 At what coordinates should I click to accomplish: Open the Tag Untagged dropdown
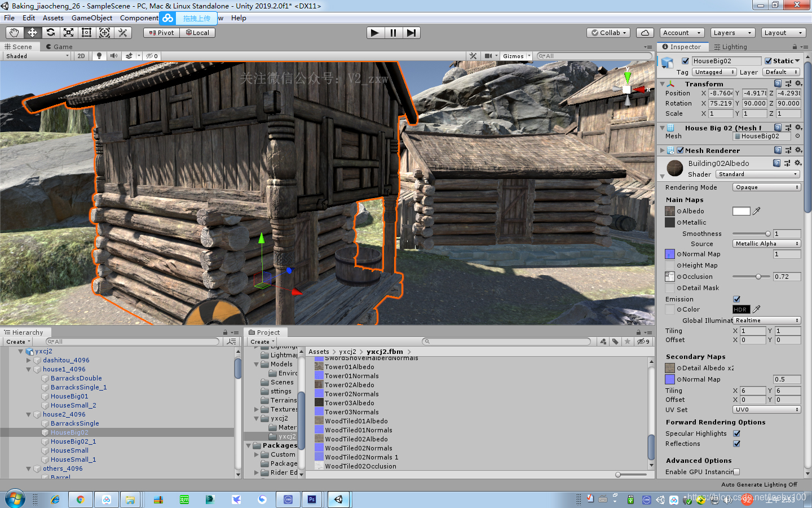point(714,72)
